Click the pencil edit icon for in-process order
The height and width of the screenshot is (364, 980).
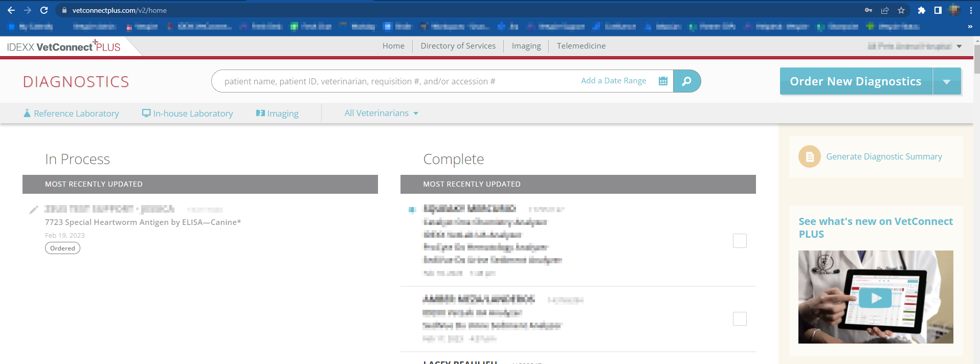34,210
